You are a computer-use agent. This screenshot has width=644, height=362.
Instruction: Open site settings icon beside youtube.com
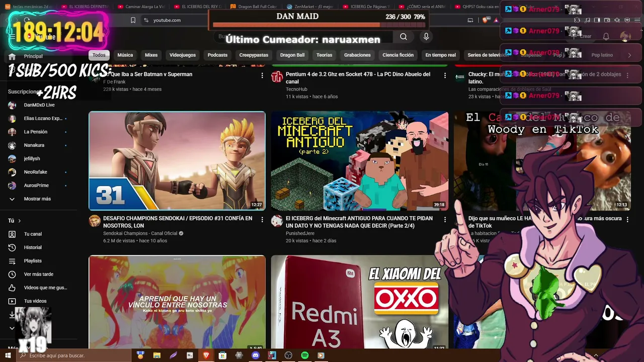(146, 20)
